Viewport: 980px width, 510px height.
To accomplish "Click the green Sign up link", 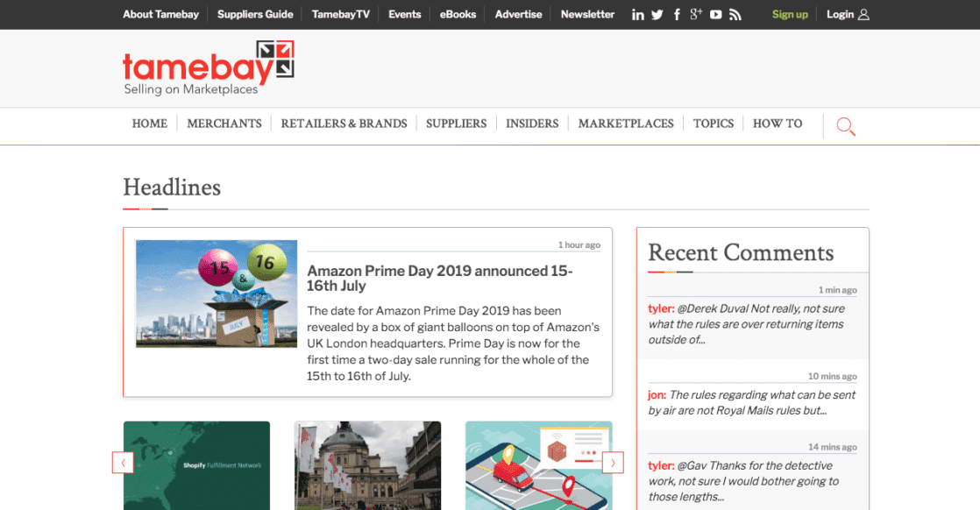I will [x=790, y=14].
